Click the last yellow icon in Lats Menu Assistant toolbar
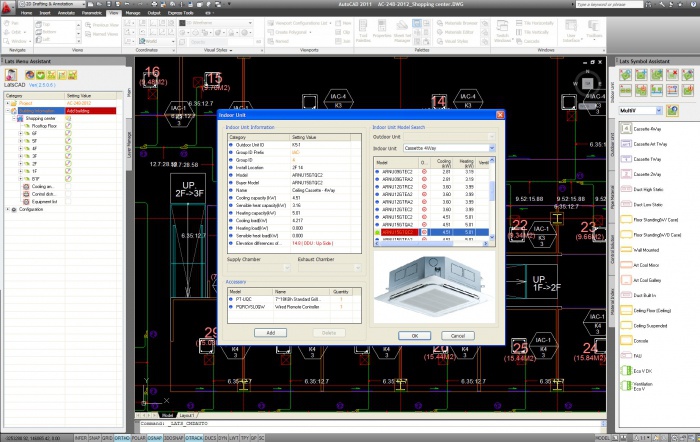This screenshot has height=442, width=700. click(72, 75)
